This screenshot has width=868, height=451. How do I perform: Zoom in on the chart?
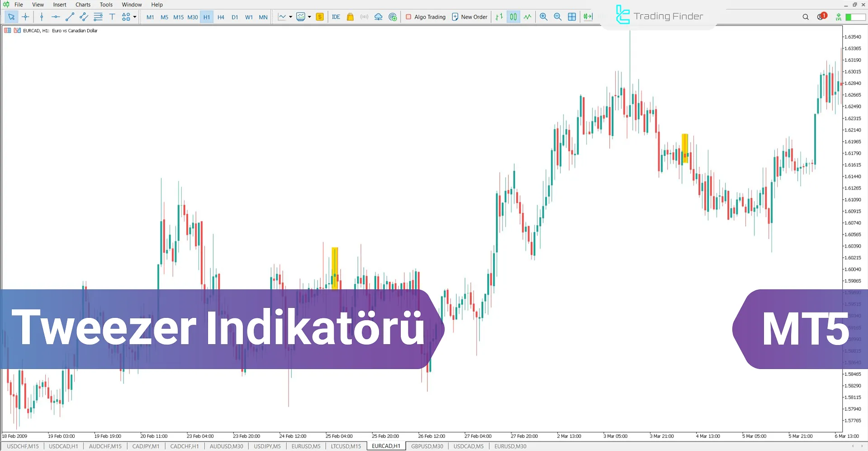544,17
